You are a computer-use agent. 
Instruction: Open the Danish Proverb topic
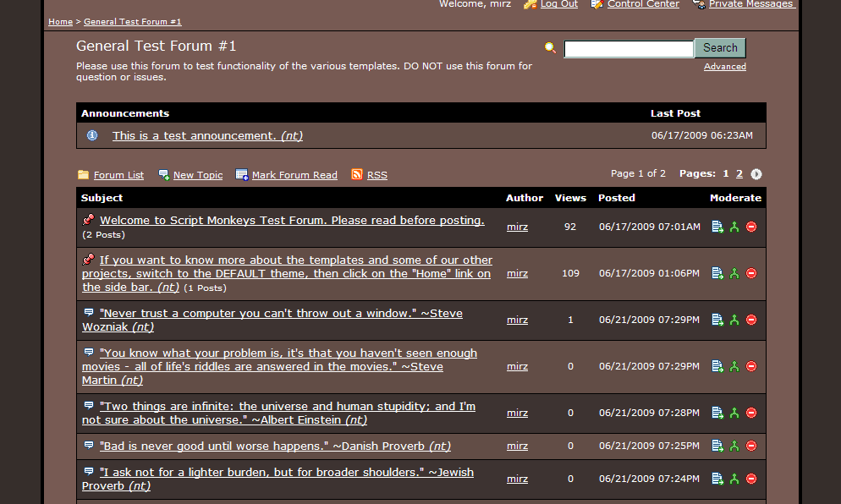pyautogui.click(x=275, y=446)
